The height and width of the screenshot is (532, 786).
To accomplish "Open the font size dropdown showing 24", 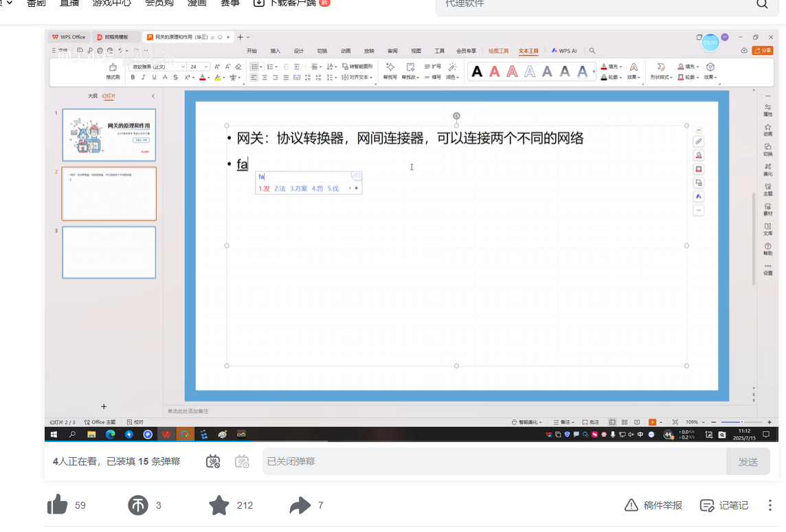I will [x=205, y=67].
